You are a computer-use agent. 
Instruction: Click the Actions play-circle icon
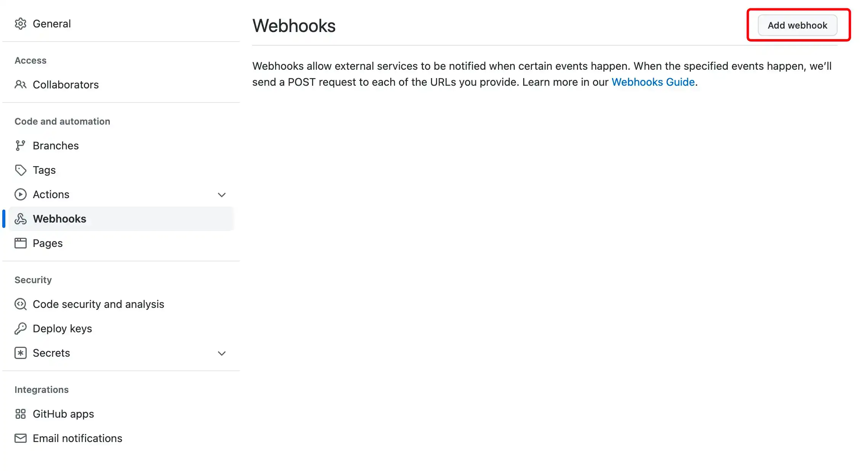(x=21, y=194)
